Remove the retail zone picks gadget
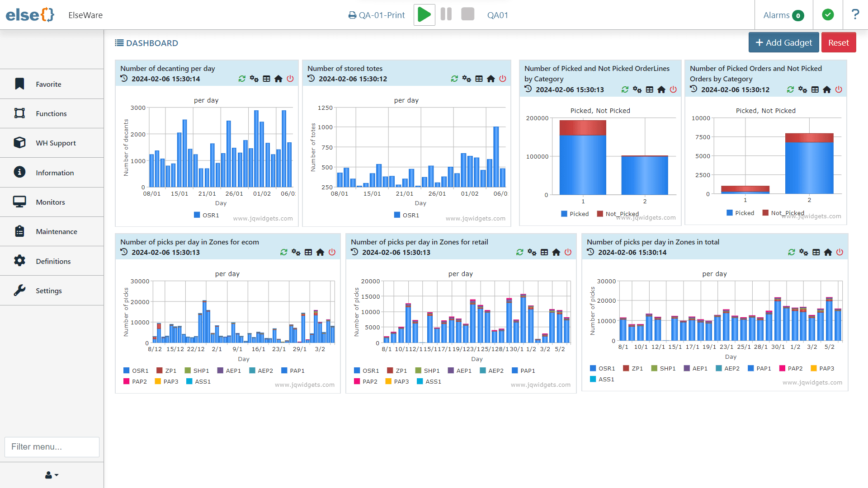The height and width of the screenshot is (488, 868). [x=568, y=252]
